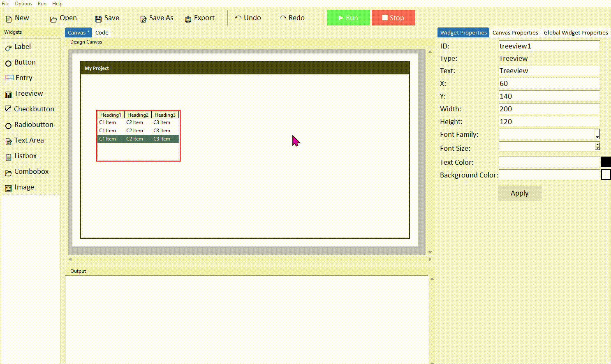
Task: Select the Label widget tool
Action: (x=23, y=46)
